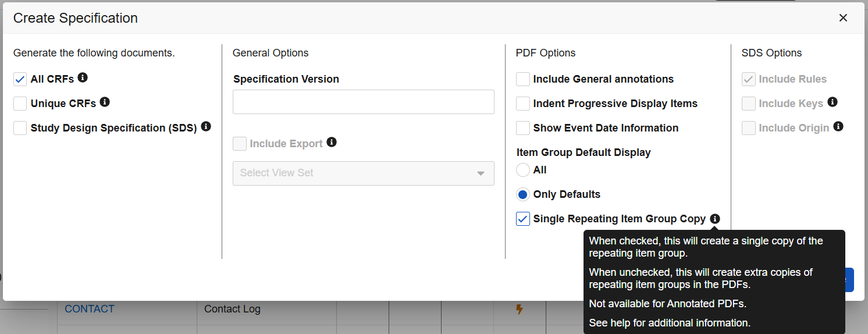Click the lightning bolt icon in Contact Log row

pos(520,309)
